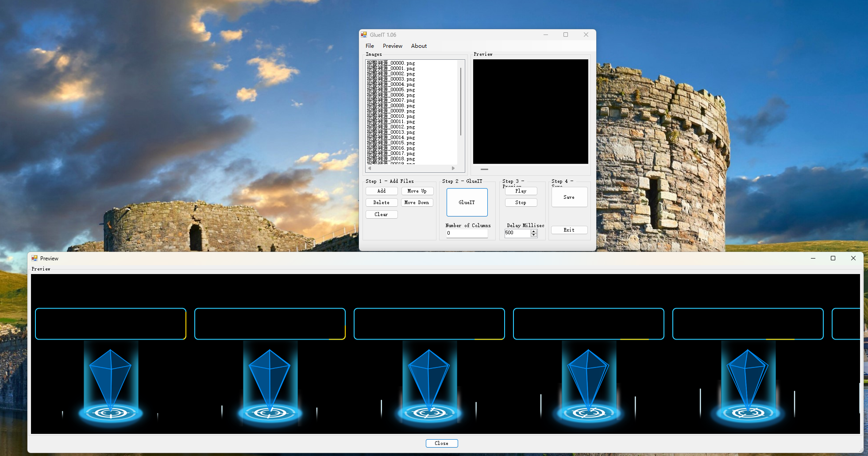Save the glued image
This screenshot has width=868, height=456.
pos(569,197)
